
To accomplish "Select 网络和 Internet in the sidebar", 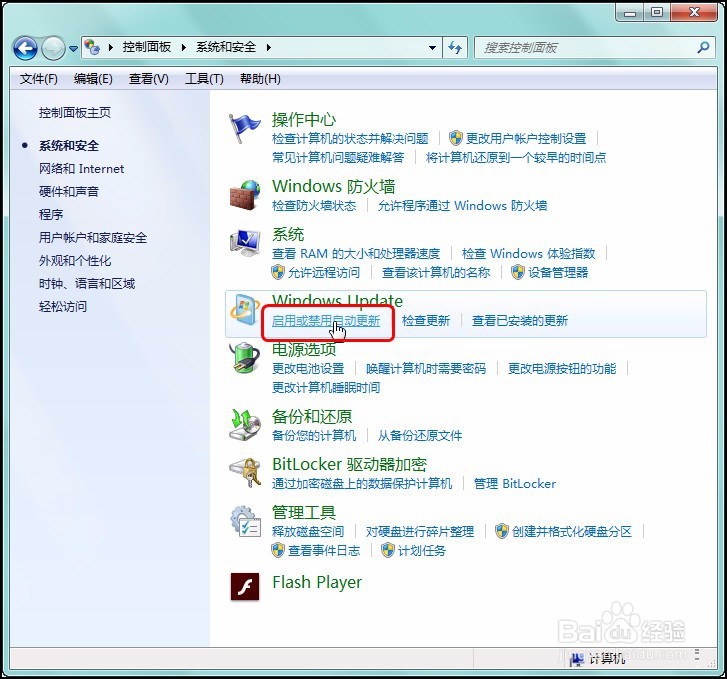I will [81, 169].
